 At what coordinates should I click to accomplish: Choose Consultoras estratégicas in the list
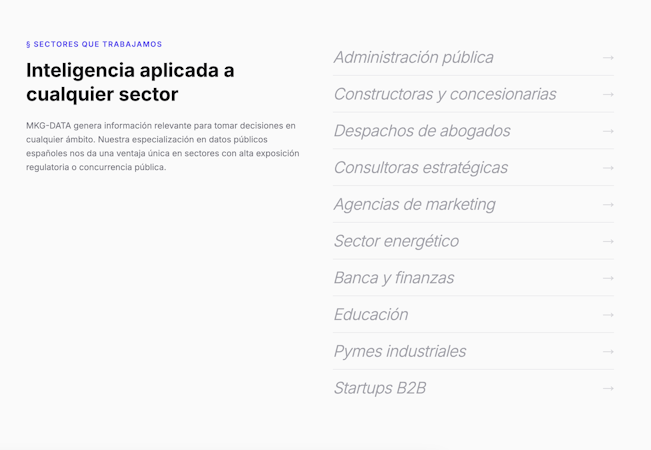coord(421,168)
